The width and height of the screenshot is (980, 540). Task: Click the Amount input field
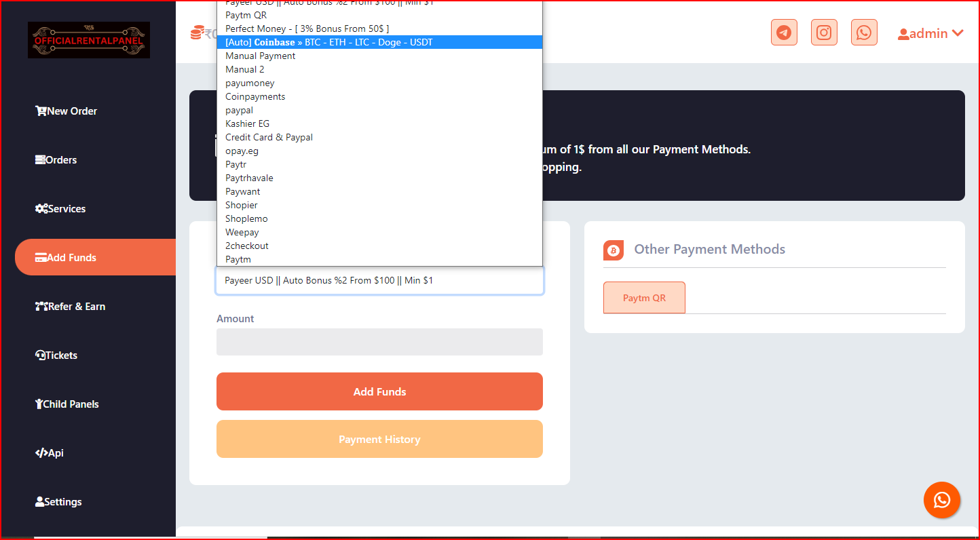click(x=379, y=342)
